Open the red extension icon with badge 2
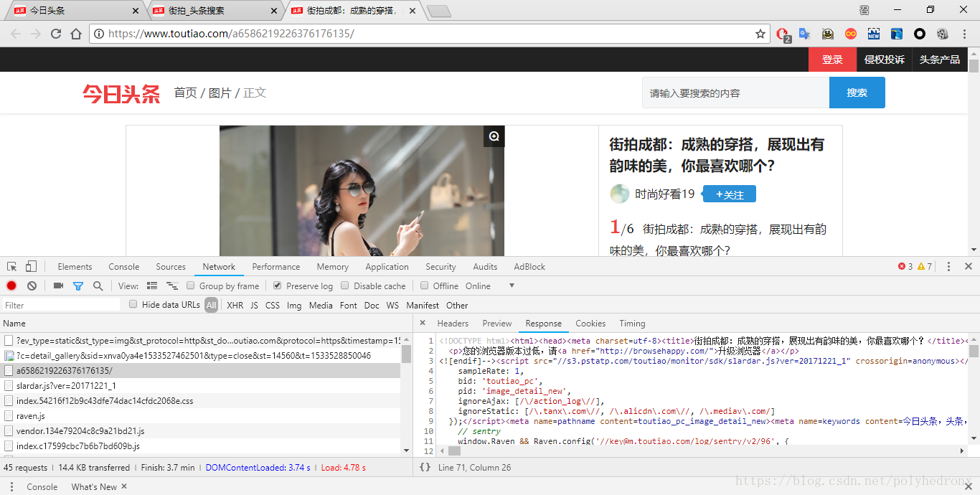The width and height of the screenshot is (980, 495). pyautogui.click(x=783, y=34)
